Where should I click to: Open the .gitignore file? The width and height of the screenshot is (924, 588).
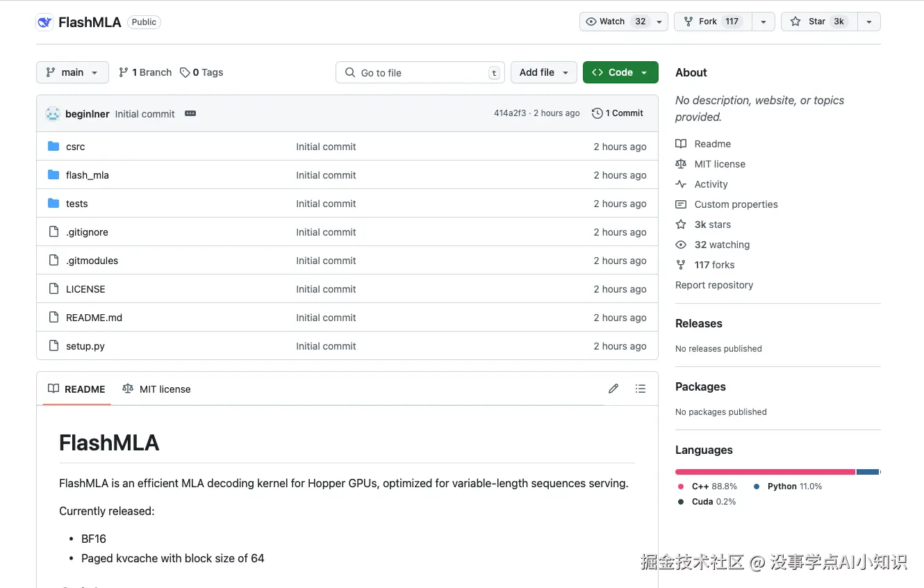[x=87, y=232]
